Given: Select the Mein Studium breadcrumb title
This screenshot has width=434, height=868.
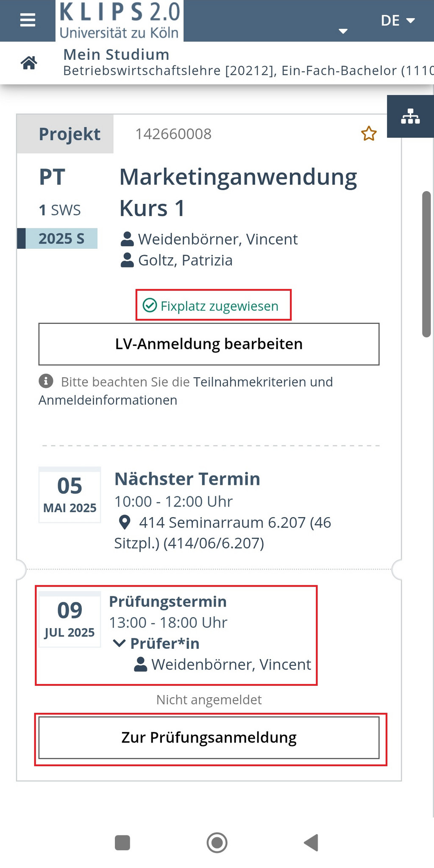Looking at the screenshot, I should (116, 55).
